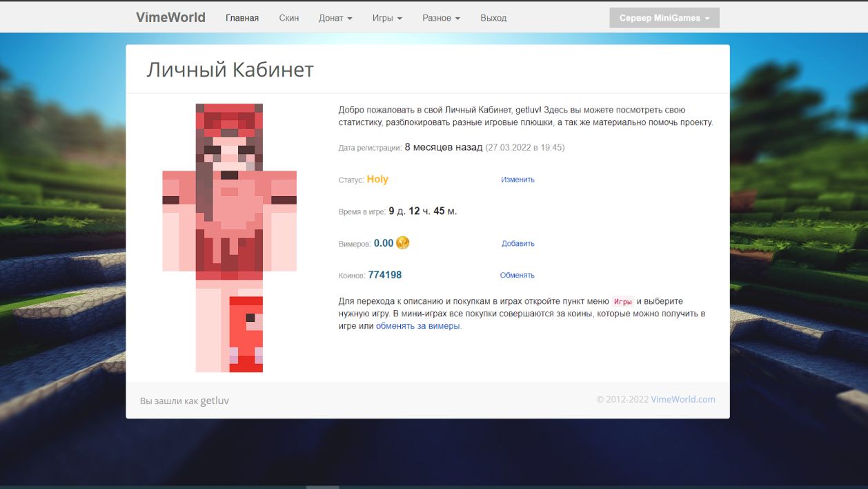Click the registration date 27.03.2022
Image resolution: width=868 pixels, height=489 pixels.
(525, 148)
